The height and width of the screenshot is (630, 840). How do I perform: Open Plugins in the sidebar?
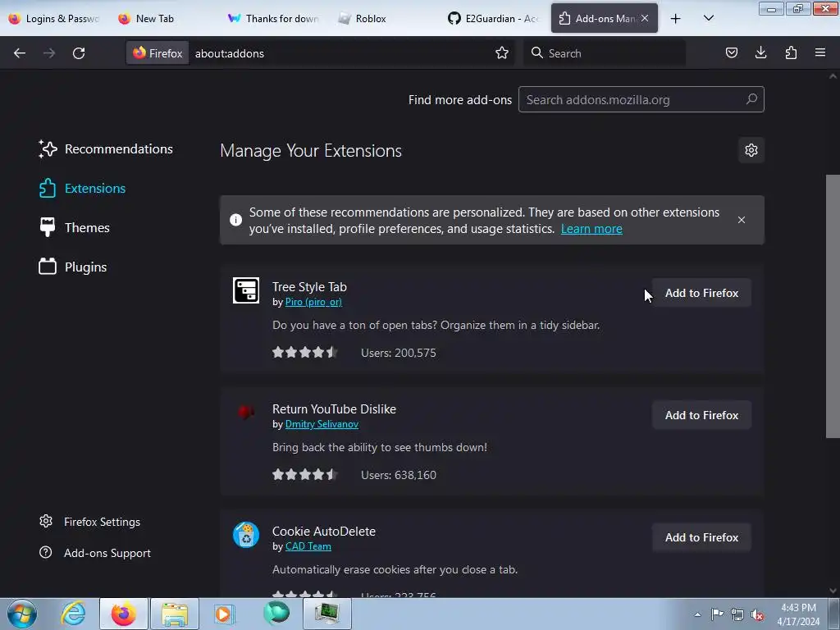point(72,267)
